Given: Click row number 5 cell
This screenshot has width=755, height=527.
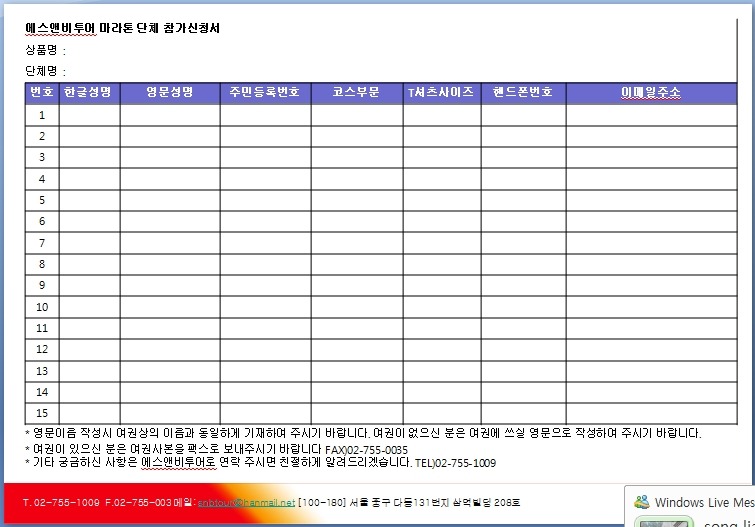Looking at the screenshot, I should [42, 200].
